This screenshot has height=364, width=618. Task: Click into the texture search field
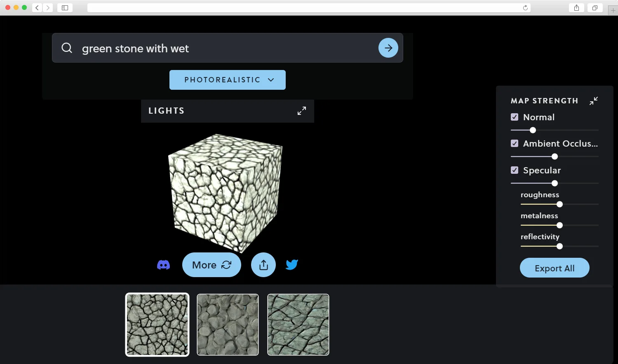pos(228,48)
